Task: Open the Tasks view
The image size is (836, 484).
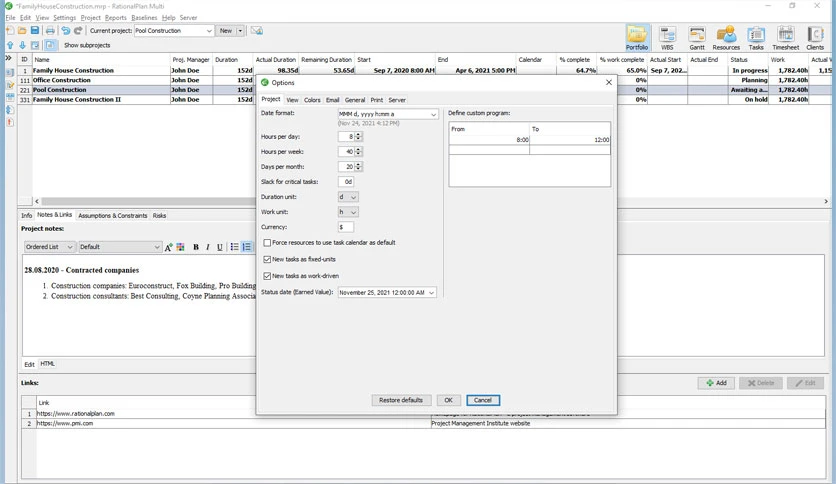Action: point(756,37)
